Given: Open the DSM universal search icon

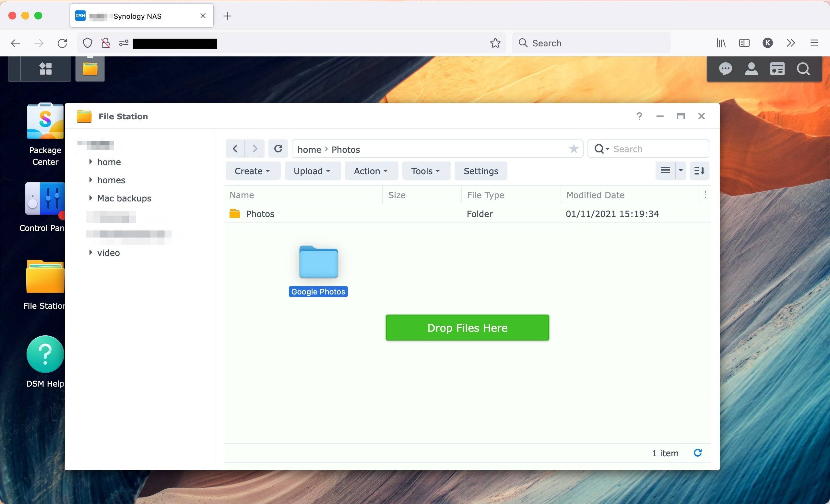Looking at the screenshot, I should tap(804, 69).
